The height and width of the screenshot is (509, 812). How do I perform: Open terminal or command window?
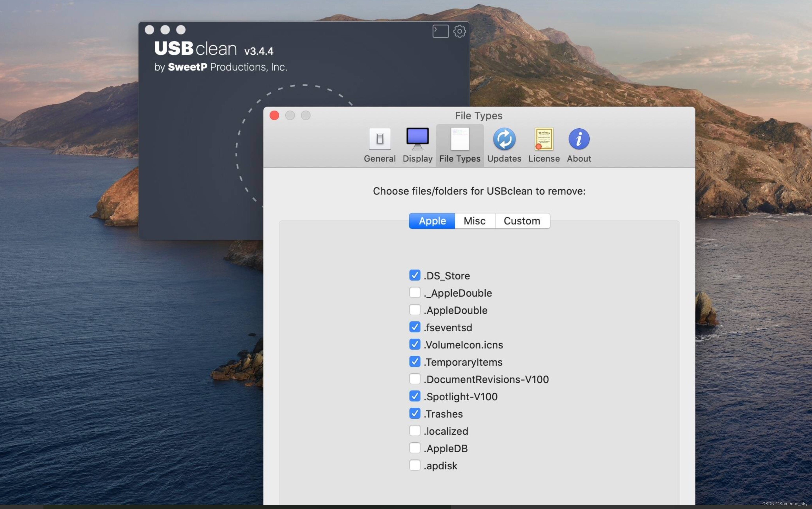[x=440, y=30]
